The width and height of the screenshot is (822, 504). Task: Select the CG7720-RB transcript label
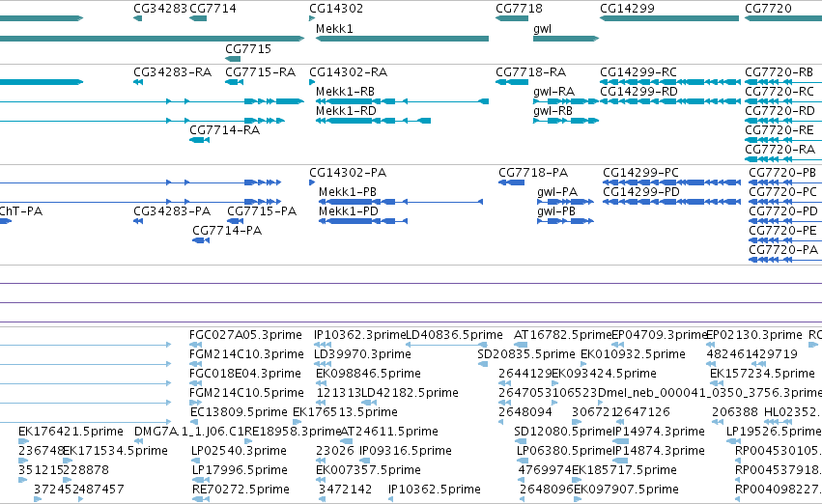779,71
